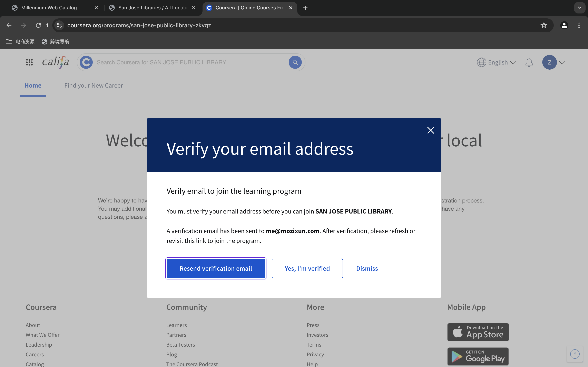
Task: Expand the English language dropdown
Action: pyautogui.click(x=496, y=62)
